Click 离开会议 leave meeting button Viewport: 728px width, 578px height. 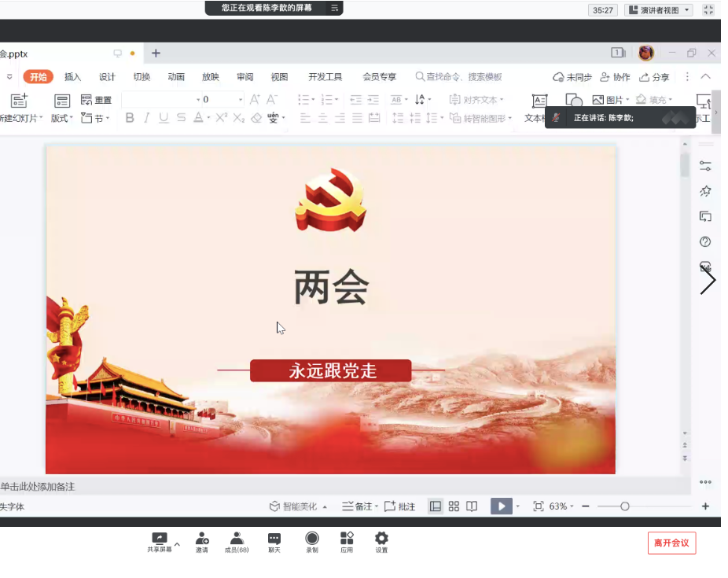672,543
